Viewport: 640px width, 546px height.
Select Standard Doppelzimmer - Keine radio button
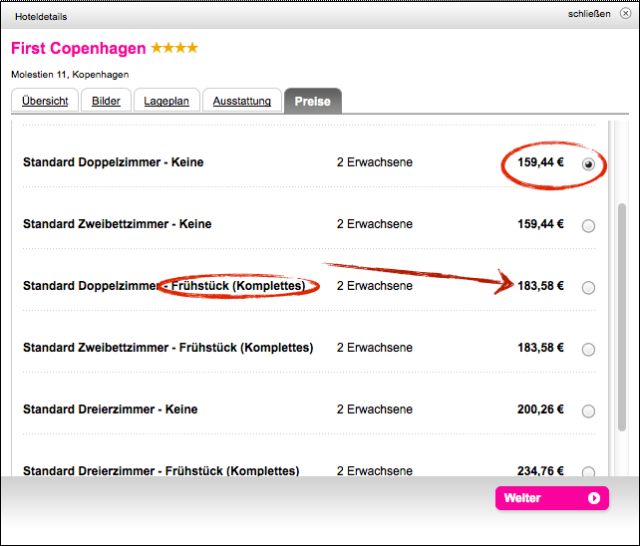pos(588,164)
